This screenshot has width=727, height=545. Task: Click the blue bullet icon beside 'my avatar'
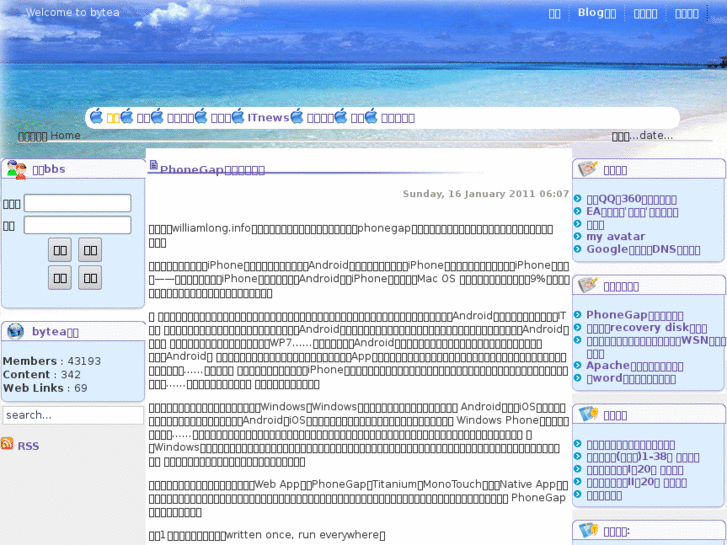pyautogui.click(x=578, y=237)
